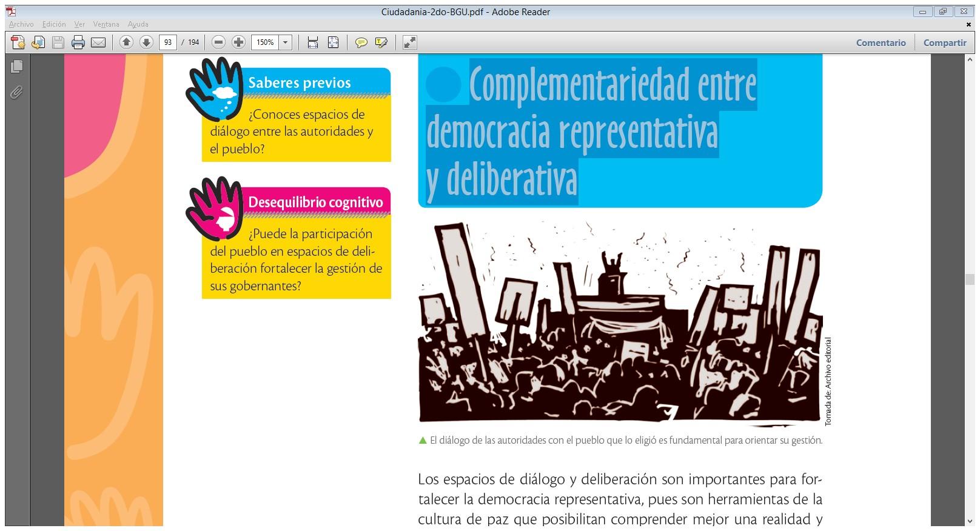
Task: Open the zoom level dropdown arrow
Action: [286, 42]
